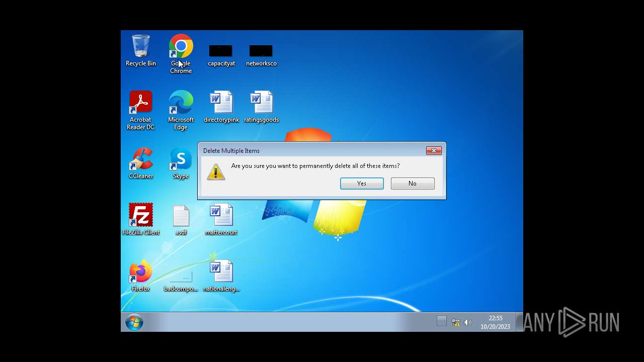644x362 pixels.
Task: Select the Google Chrome shortcut icon
Action: tap(181, 54)
